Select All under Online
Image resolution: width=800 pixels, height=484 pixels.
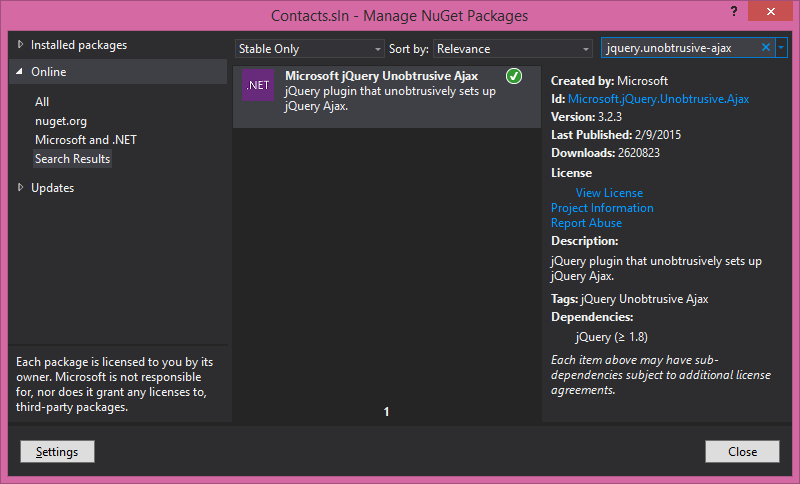tap(42, 102)
